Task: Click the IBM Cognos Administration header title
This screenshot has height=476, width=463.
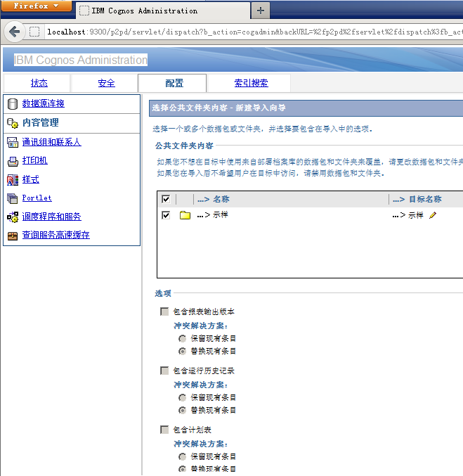Action: (x=81, y=60)
